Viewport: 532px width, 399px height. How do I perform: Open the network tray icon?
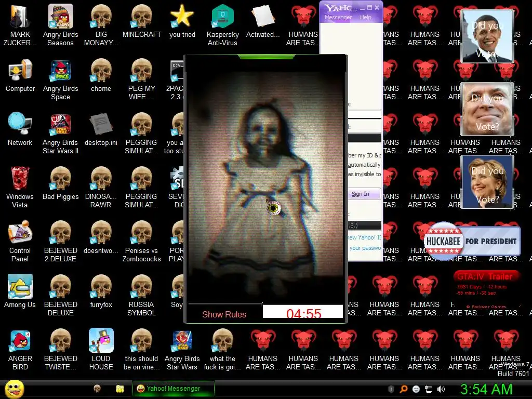[429, 389]
